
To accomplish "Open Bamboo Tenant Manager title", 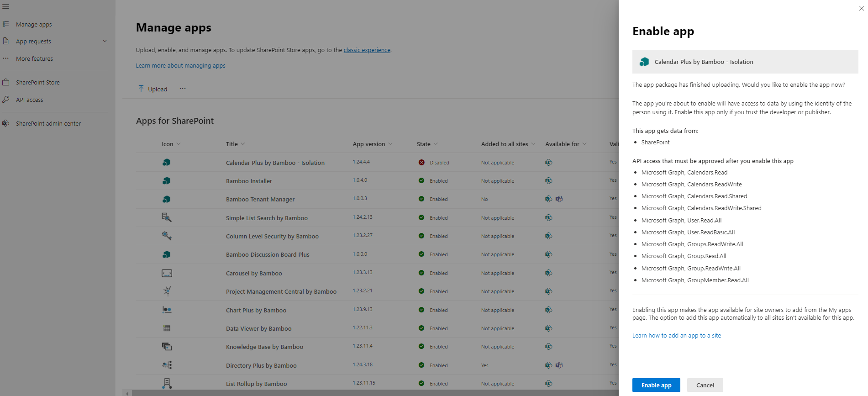I will point(260,199).
